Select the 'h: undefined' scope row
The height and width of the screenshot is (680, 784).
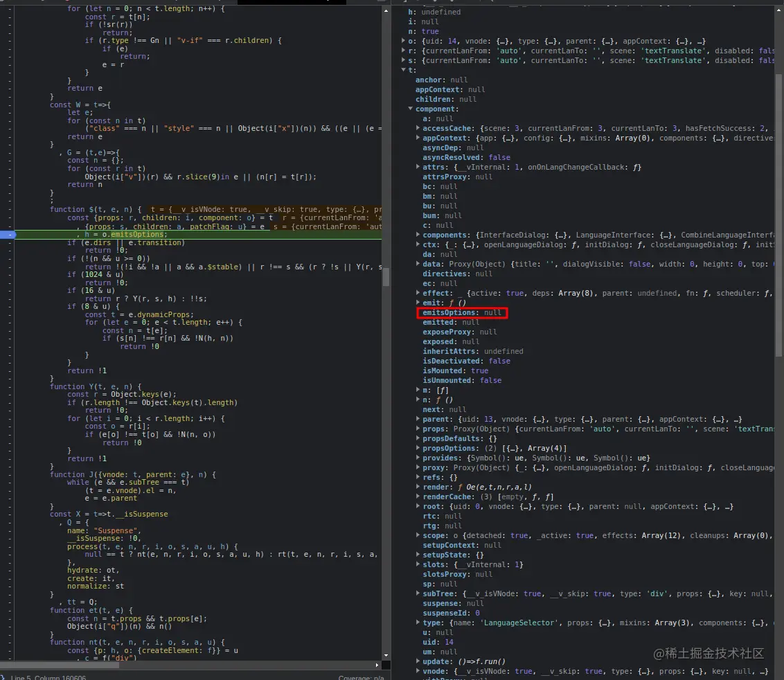[x=434, y=12]
